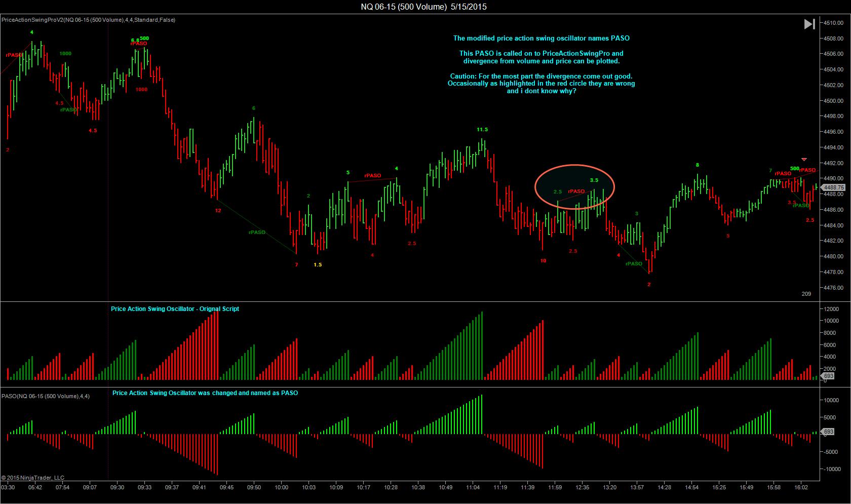Click the 4476.00 price axis label

(x=833, y=288)
